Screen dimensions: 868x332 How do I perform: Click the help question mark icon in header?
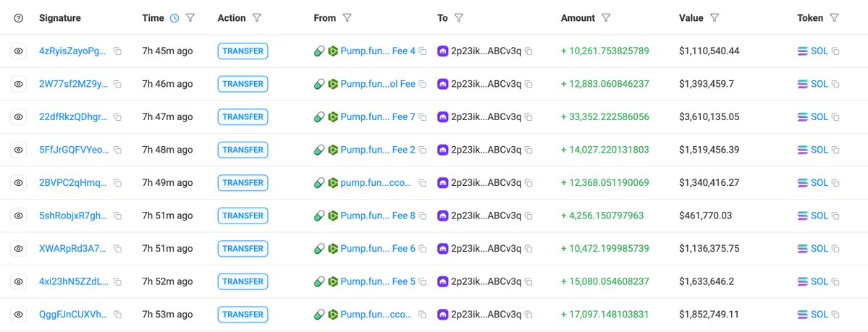(18, 18)
